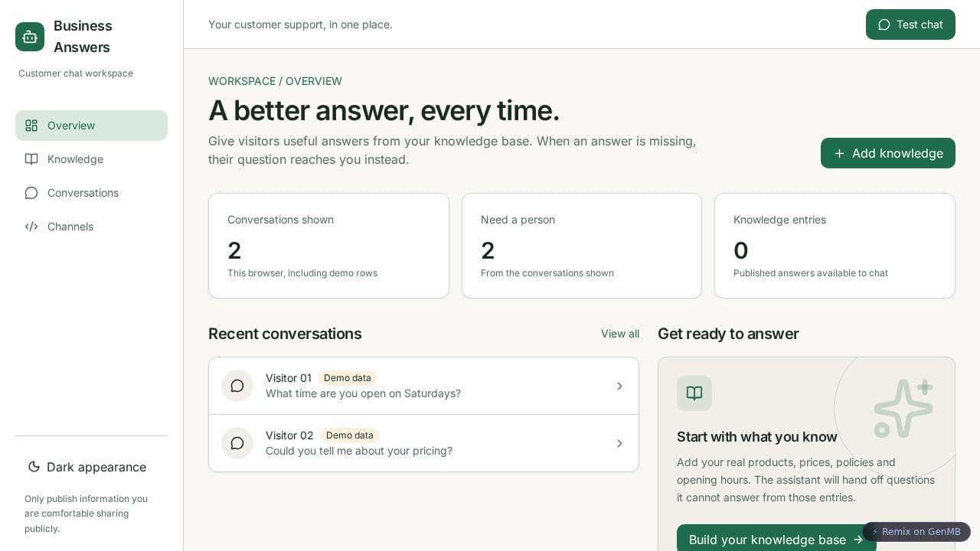The height and width of the screenshot is (551, 980).
Task: Click the moon icon beside Dark appearance
Action: pos(34,467)
